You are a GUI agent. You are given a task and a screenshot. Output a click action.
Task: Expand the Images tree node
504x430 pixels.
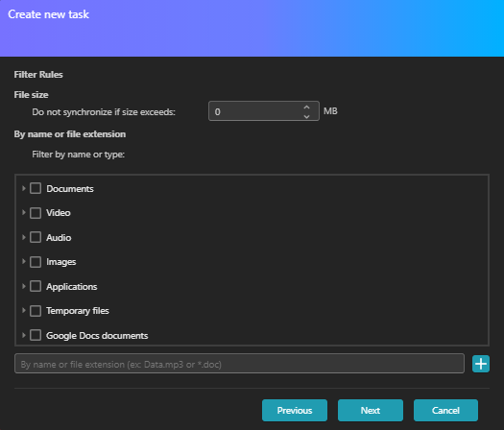click(23, 262)
